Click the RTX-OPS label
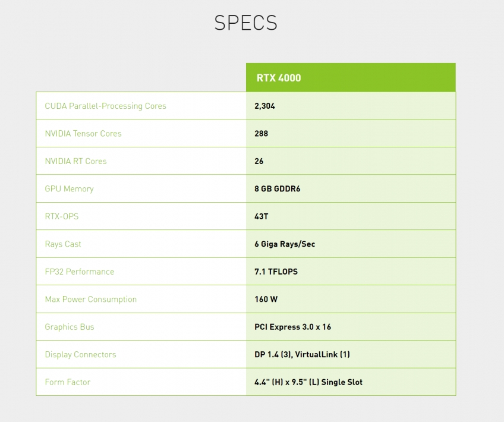504x422 pixels. click(x=61, y=216)
